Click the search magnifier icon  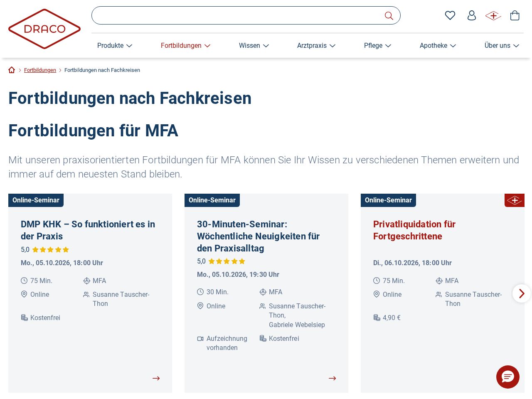(389, 16)
